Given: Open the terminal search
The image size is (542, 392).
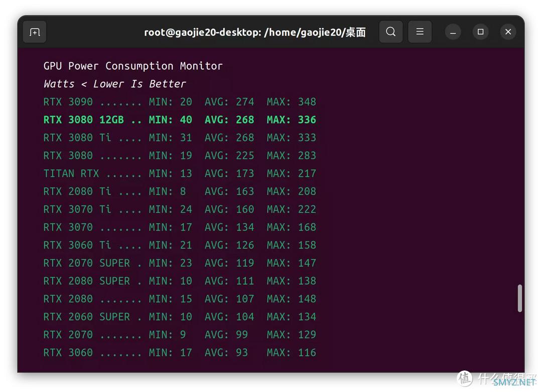Looking at the screenshot, I should pyautogui.click(x=390, y=32).
